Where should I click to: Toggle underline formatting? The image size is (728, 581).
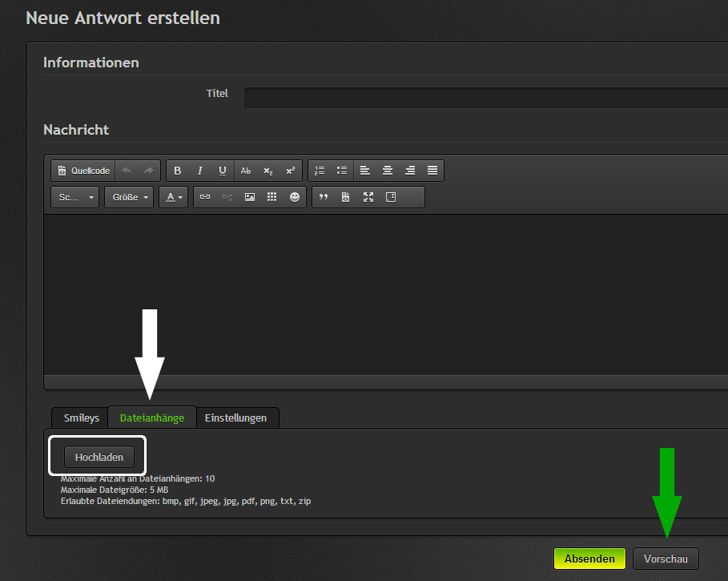[223, 171]
